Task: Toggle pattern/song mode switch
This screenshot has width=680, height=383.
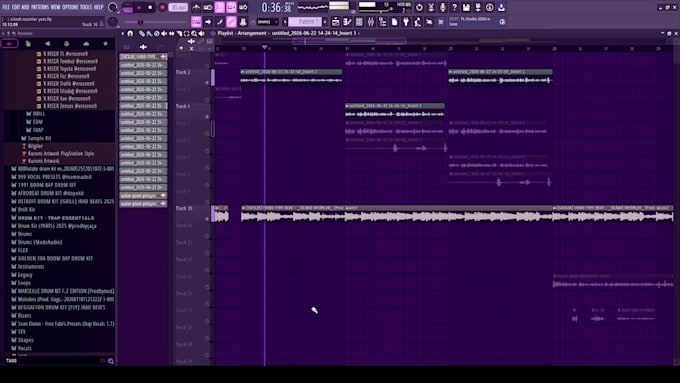Action: (128, 7)
